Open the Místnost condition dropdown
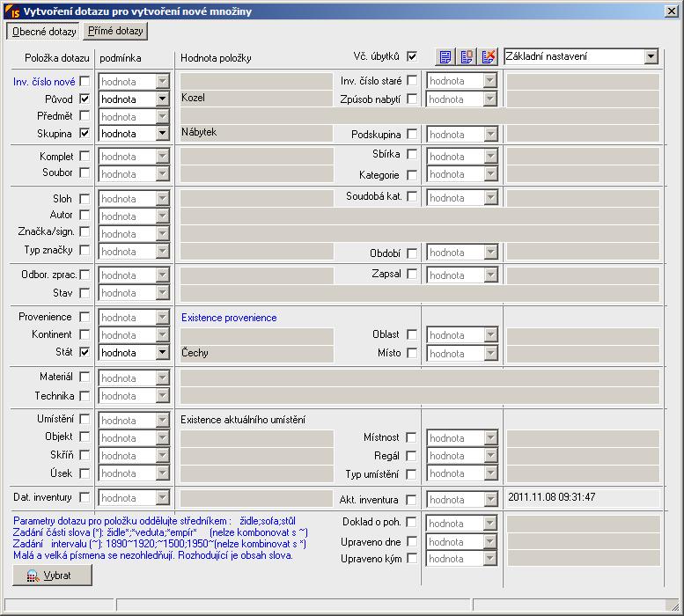The image size is (684, 616). (490, 438)
